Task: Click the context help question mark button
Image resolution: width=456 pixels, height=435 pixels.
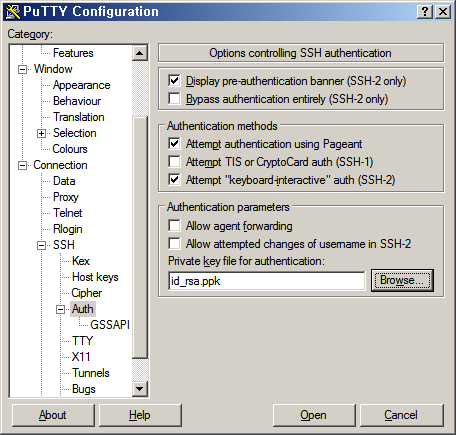Action: click(x=425, y=12)
